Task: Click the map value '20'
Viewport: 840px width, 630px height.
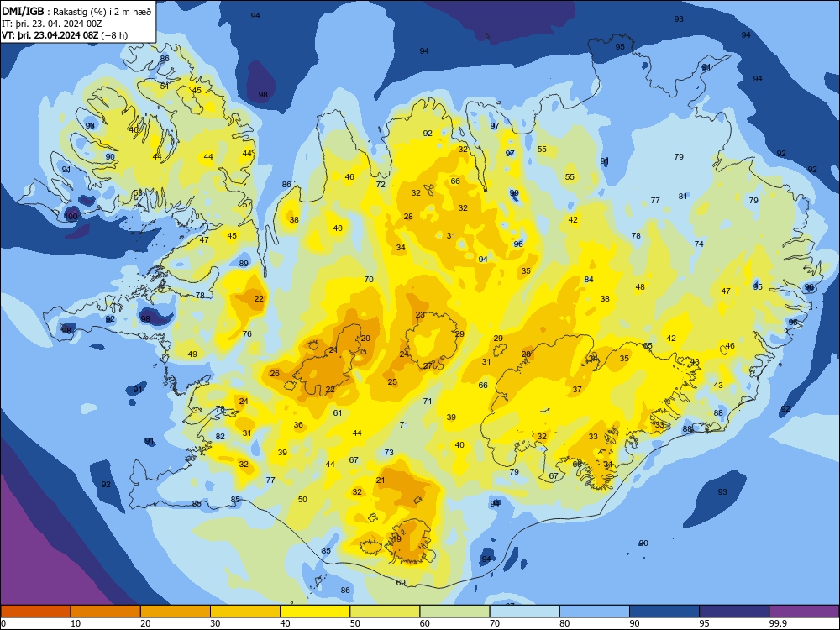Action: click(365, 339)
